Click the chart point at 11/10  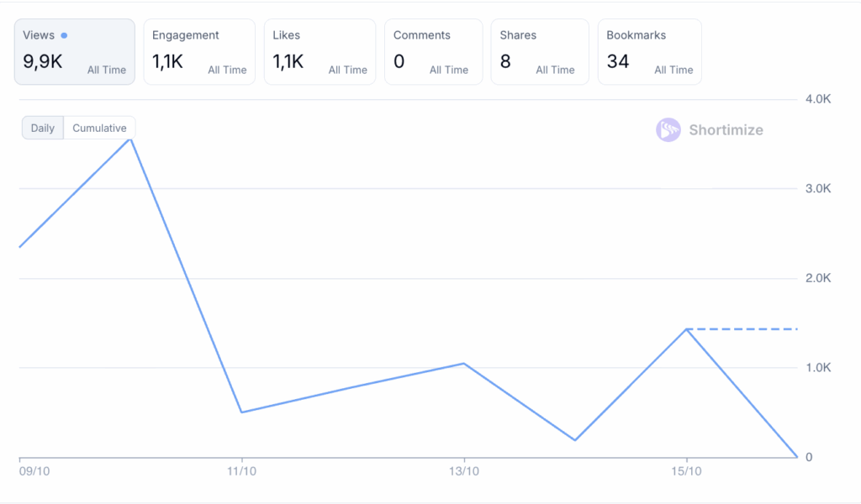[242, 412]
